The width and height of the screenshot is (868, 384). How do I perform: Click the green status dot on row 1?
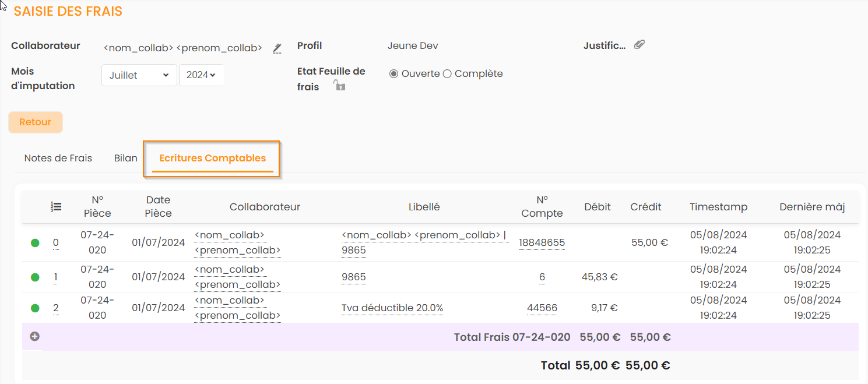pos(35,277)
